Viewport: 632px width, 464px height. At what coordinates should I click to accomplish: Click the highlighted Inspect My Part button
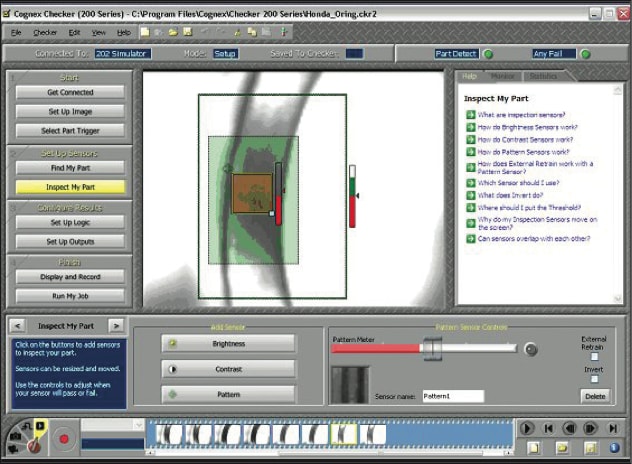[70, 187]
